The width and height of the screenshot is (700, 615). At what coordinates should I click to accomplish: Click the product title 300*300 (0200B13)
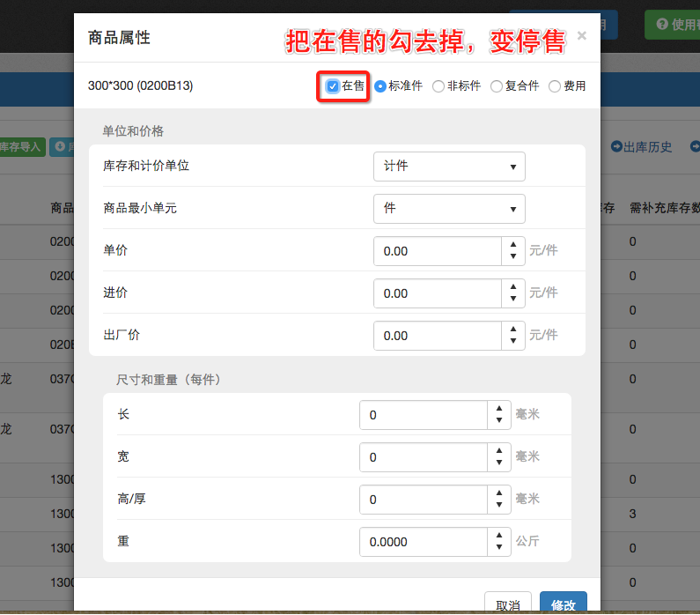click(x=141, y=85)
